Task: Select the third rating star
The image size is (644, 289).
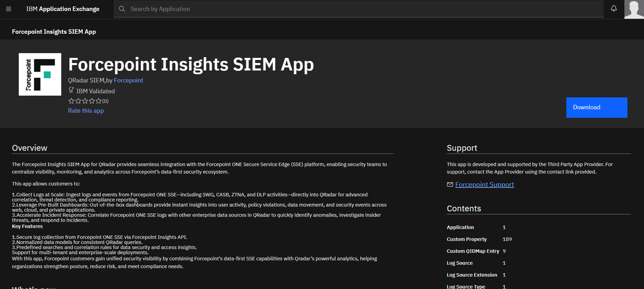Action: (85, 101)
